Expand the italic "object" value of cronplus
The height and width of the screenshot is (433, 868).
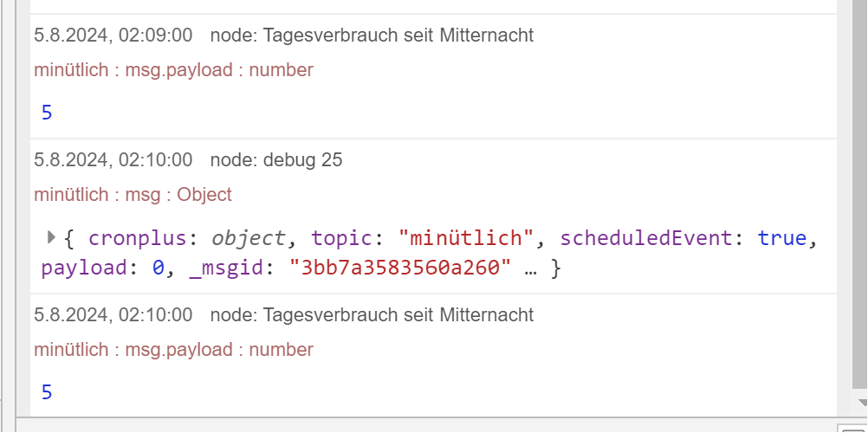click(248, 238)
